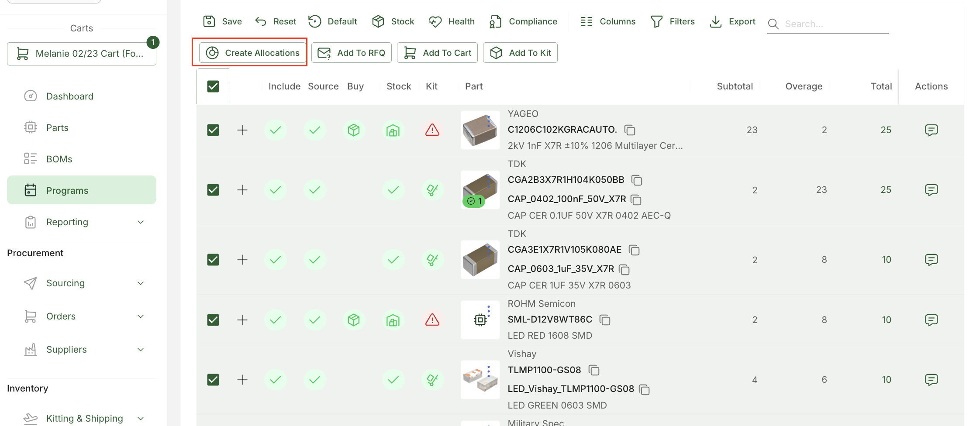Uncheck the CGA3E1X7R1V105K080AE row checkbox
The height and width of the screenshot is (426, 980).
213,260
